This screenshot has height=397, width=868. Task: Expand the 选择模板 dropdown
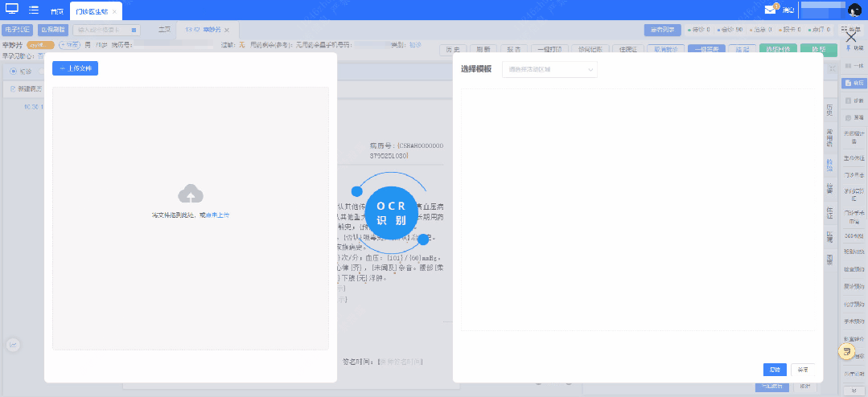click(x=550, y=70)
